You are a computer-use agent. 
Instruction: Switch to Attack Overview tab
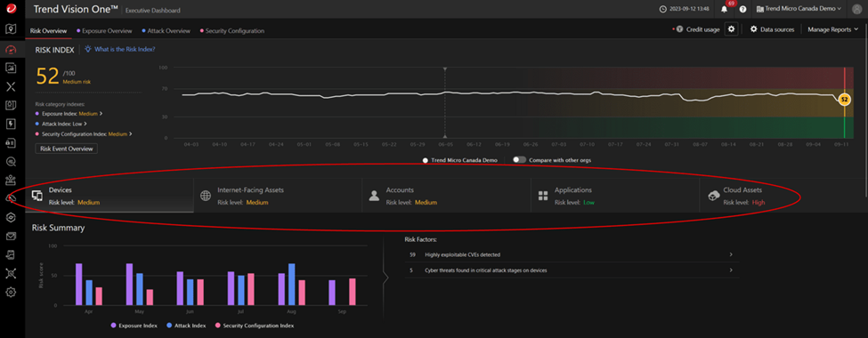pyautogui.click(x=166, y=31)
